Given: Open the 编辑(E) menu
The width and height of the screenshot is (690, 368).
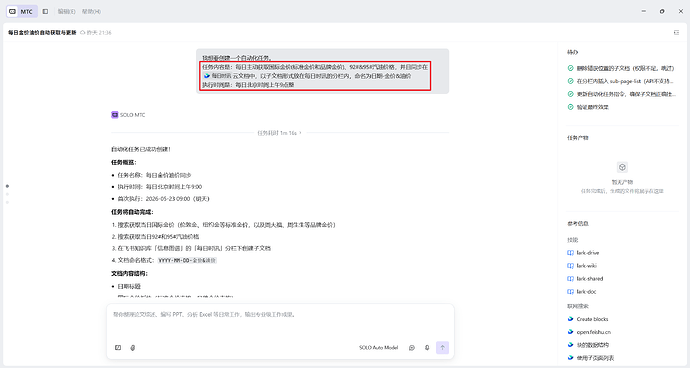Looking at the screenshot, I should pos(66,11).
